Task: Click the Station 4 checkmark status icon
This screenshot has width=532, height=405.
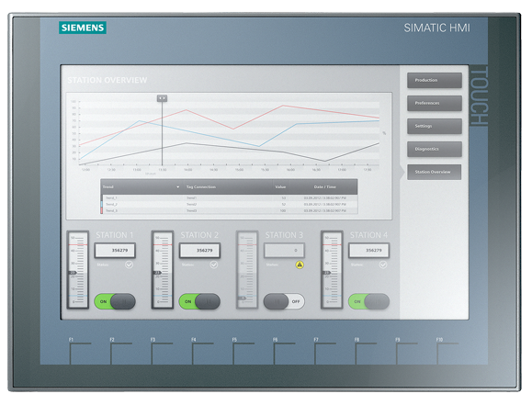Action: tap(383, 264)
